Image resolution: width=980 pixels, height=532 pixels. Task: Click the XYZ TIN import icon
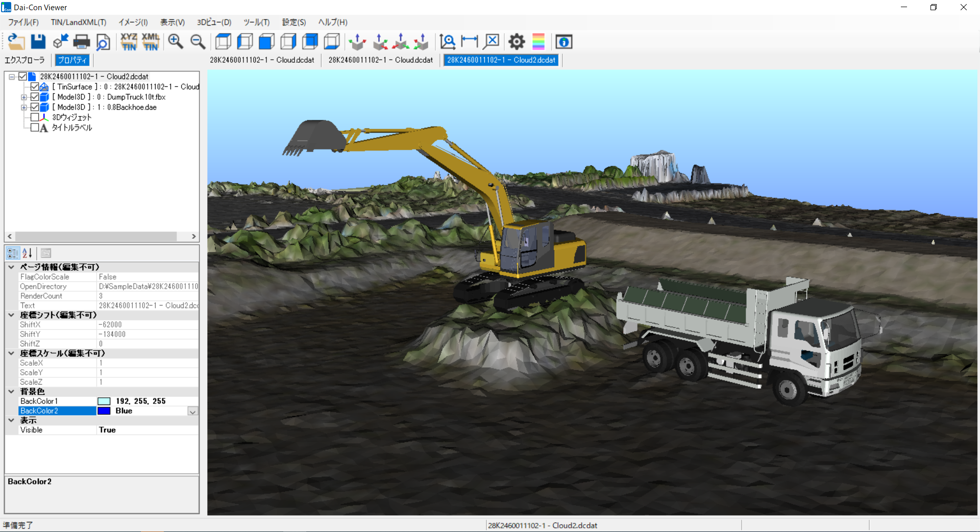click(x=129, y=42)
